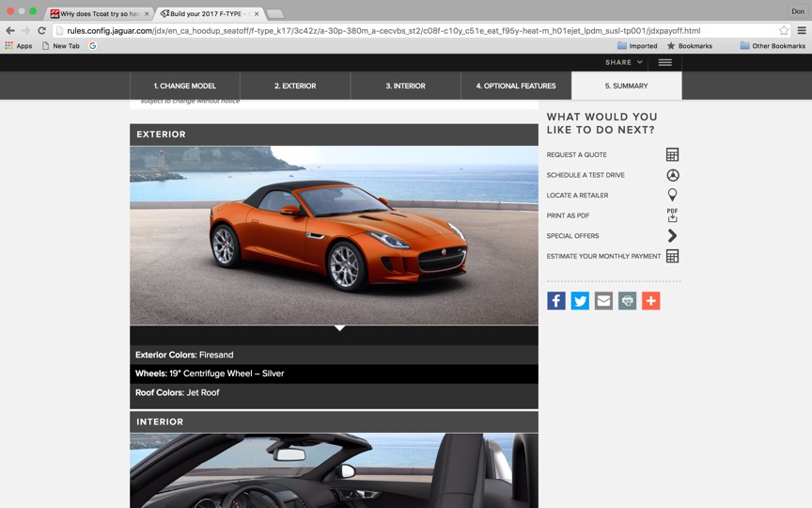Screen dimensions: 812x508
Task: Switch to 4. Optional Features tab
Action: tap(515, 86)
